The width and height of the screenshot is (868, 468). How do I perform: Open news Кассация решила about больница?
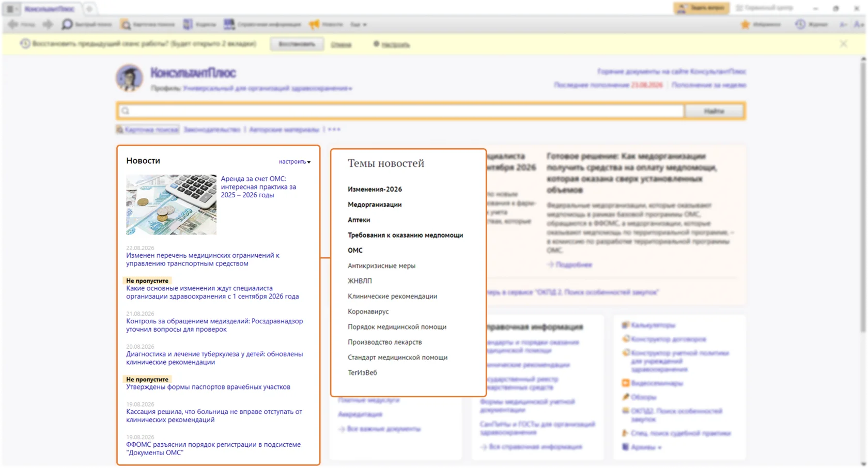point(214,416)
